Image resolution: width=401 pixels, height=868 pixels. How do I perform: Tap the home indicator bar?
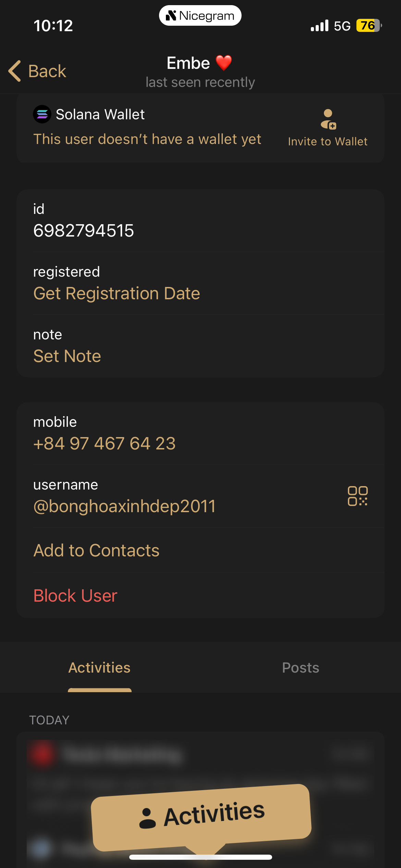coord(200,857)
